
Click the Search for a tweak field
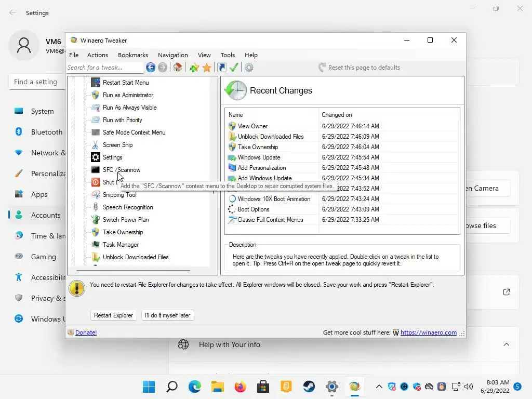[x=105, y=68]
